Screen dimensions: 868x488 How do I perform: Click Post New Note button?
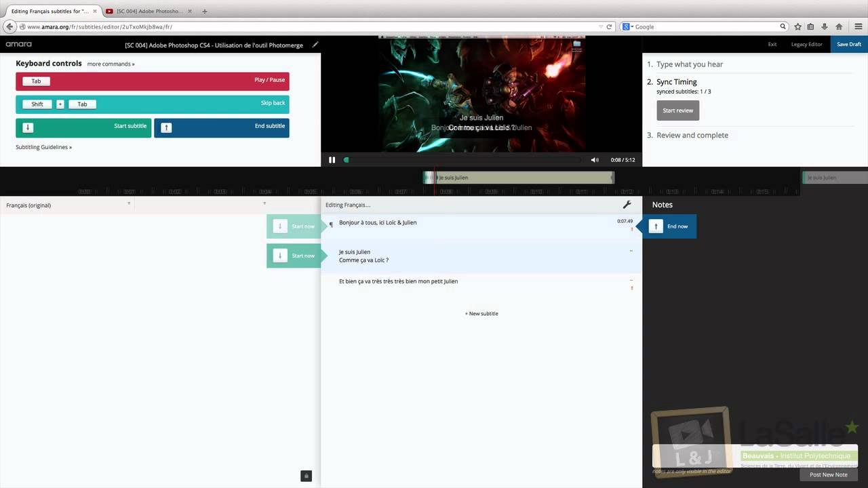tap(828, 474)
